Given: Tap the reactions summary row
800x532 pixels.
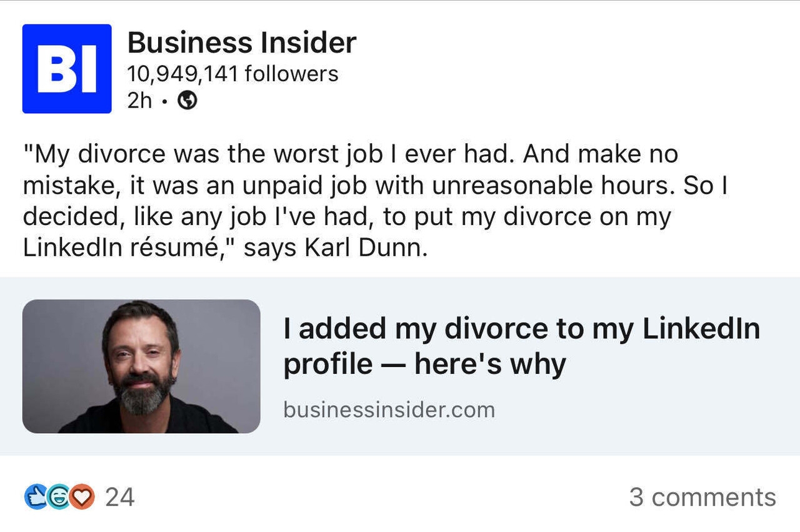Looking at the screenshot, I should pos(75,497).
